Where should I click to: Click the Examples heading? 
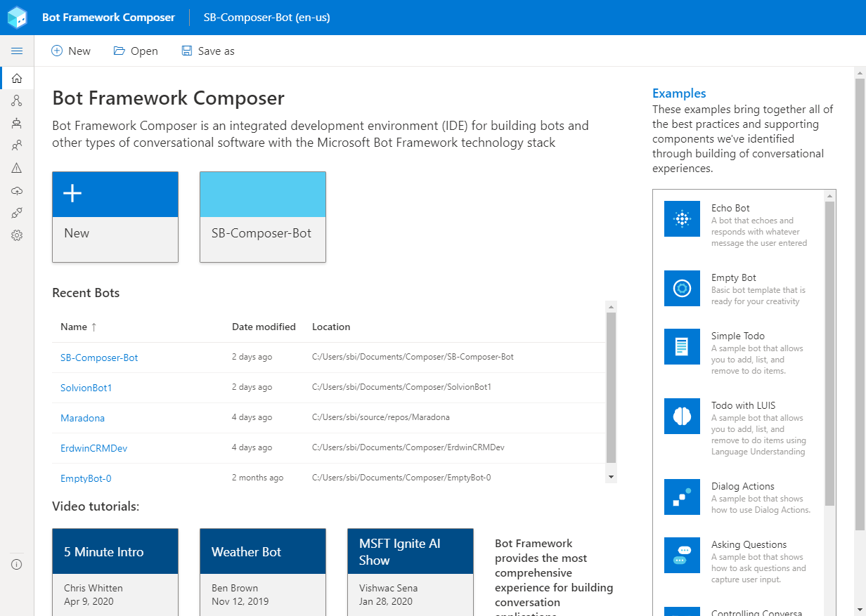click(x=679, y=93)
